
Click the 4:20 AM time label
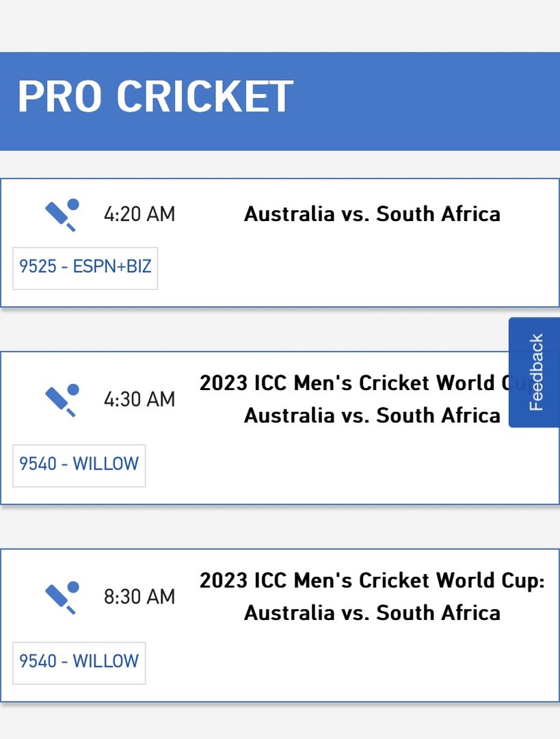tap(139, 214)
